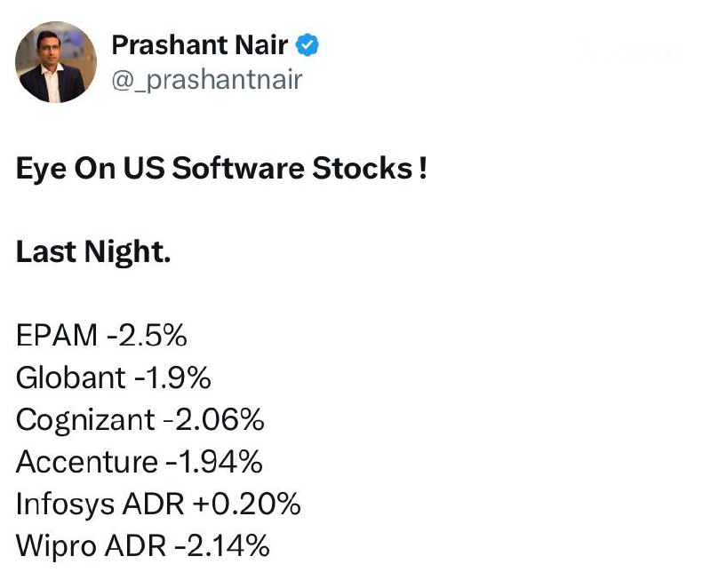Viewport: 711px width, 588px height.
Task: Click the Accenture company name
Action: point(87,461)
